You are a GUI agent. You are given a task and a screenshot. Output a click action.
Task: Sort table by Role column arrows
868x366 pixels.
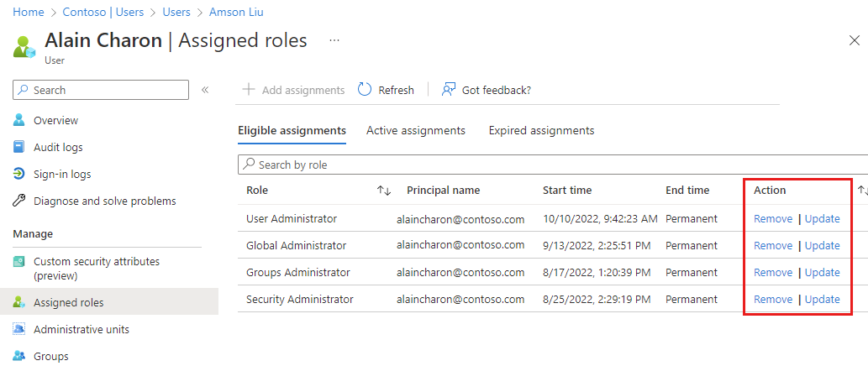(384, 191)
